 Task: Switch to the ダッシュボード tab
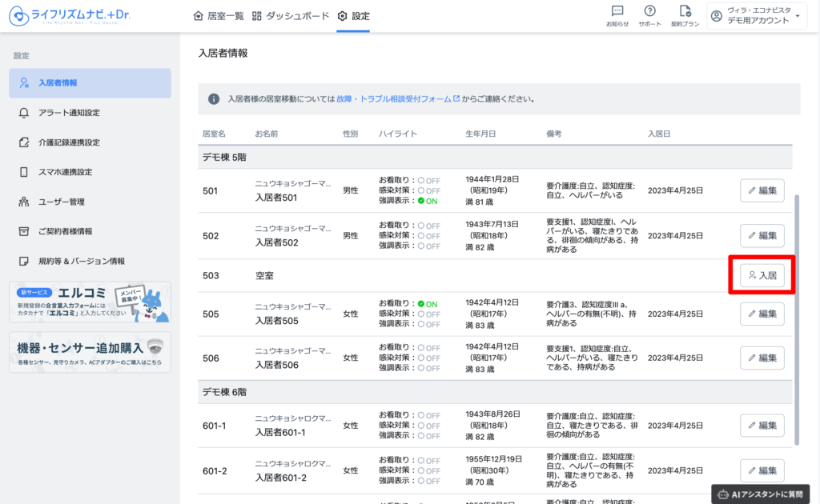(x=291, y=16)
